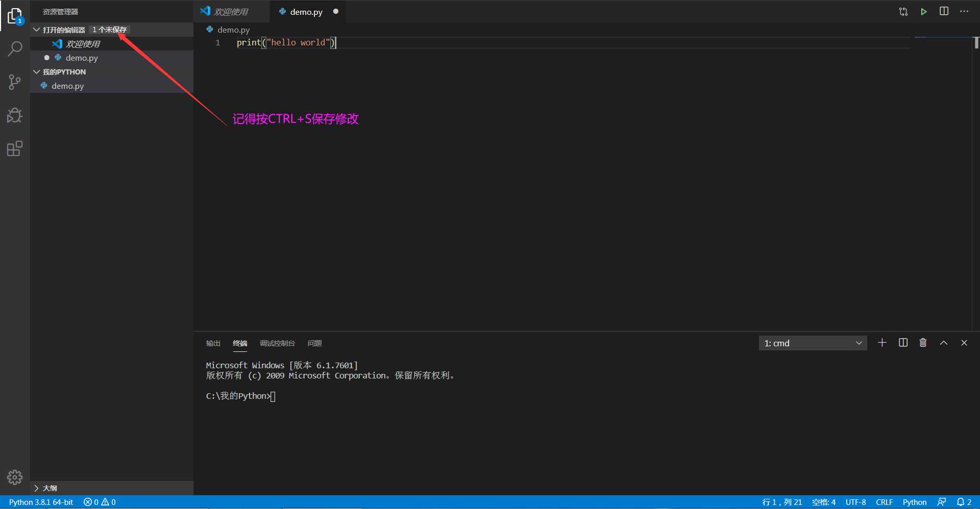Open the 问题 panel tab
Screen dimensions: 980x509
pos(314,343)
